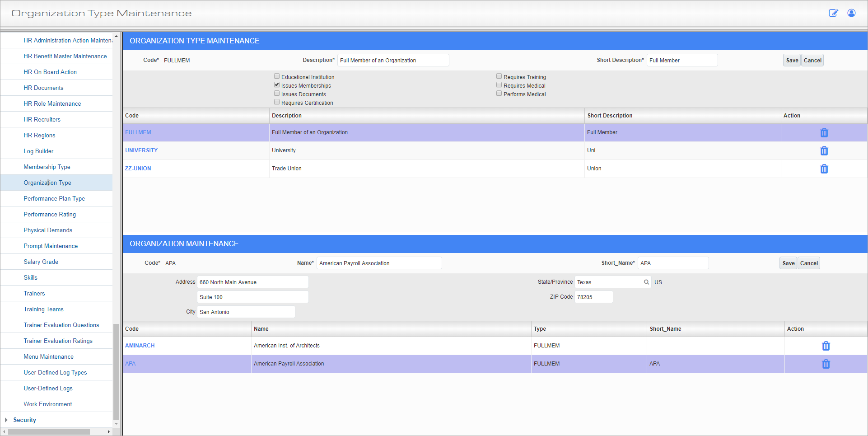Open the UNIVERSITY code link
This screenshot has width=868, height=436.
[141, 150]
